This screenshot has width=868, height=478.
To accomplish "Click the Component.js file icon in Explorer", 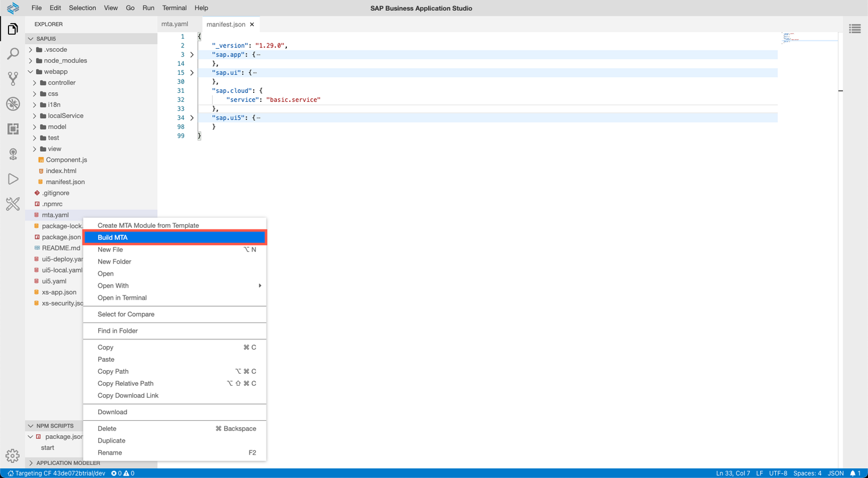I will click(41, 160).
